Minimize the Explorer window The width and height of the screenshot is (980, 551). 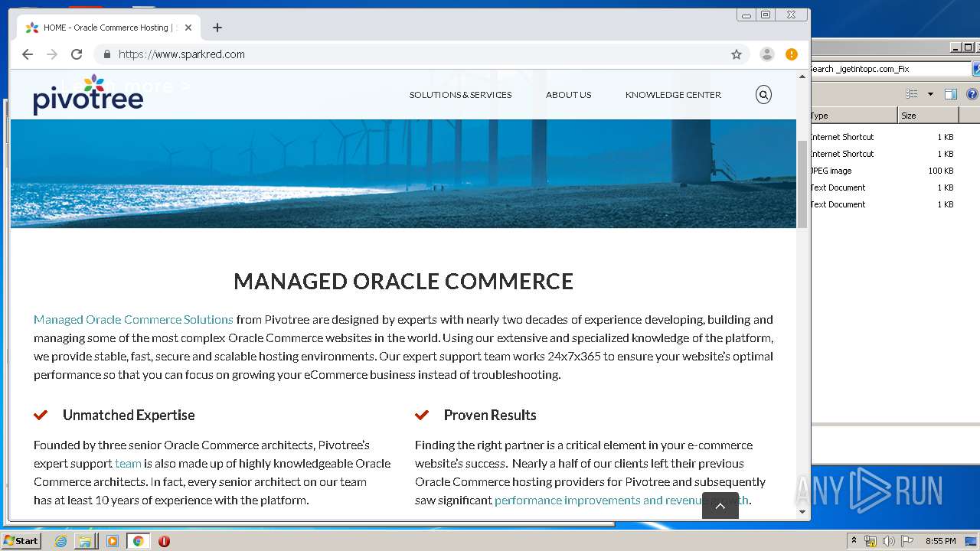[x=956, y=47]
